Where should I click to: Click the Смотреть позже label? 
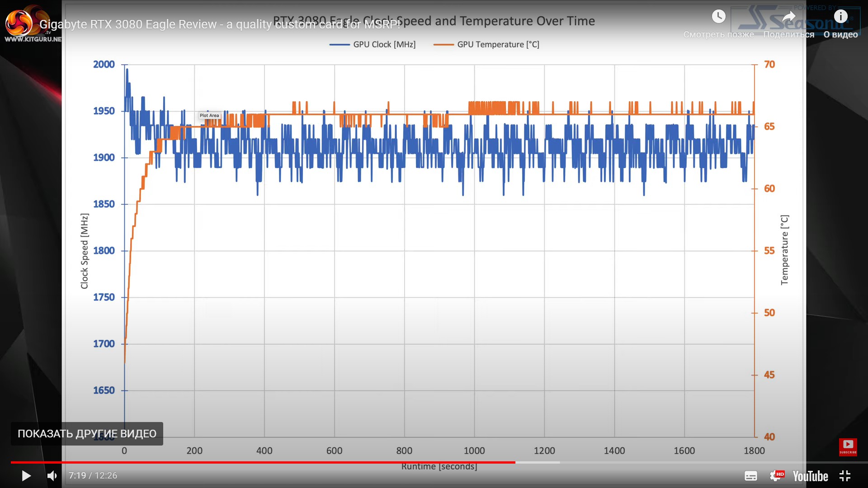(x=718, y=35)
